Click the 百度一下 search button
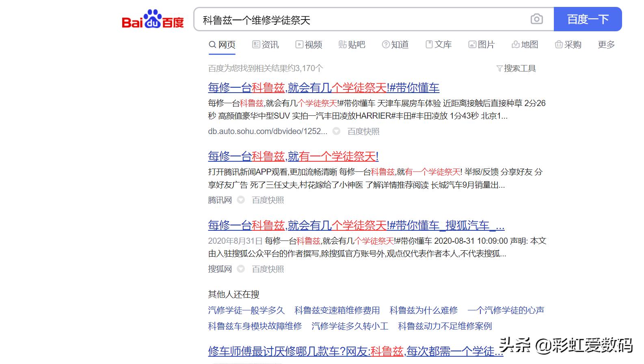Image resolution: width=644 pixels, height=364 pixels. (x=588, y=19)
